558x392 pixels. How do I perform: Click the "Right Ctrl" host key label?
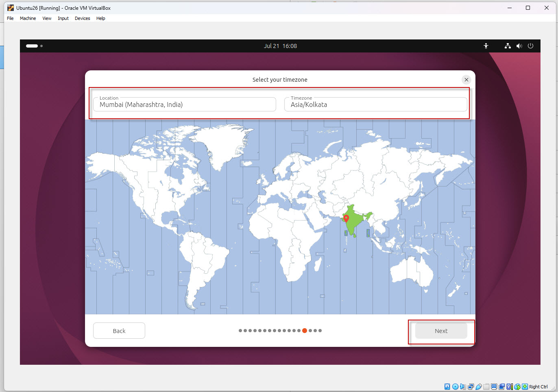(538, 387)
